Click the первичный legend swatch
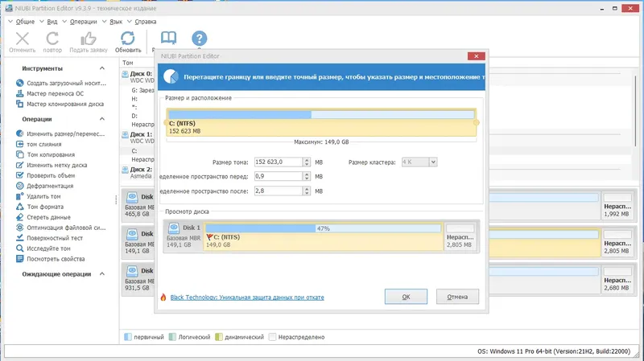The image size is (644, 361). coord(128,337)
